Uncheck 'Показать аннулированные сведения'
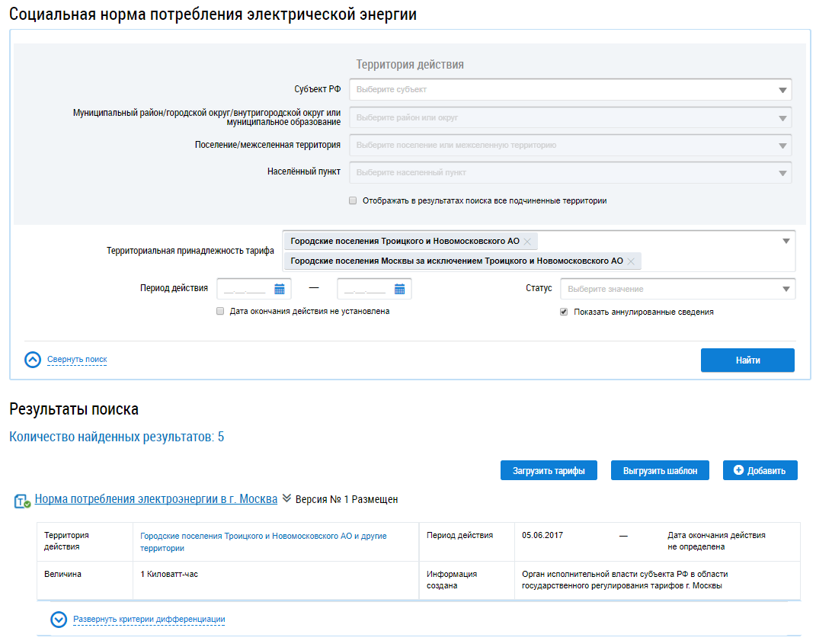This screenshot has width=816, height=644. coord(564,312)
